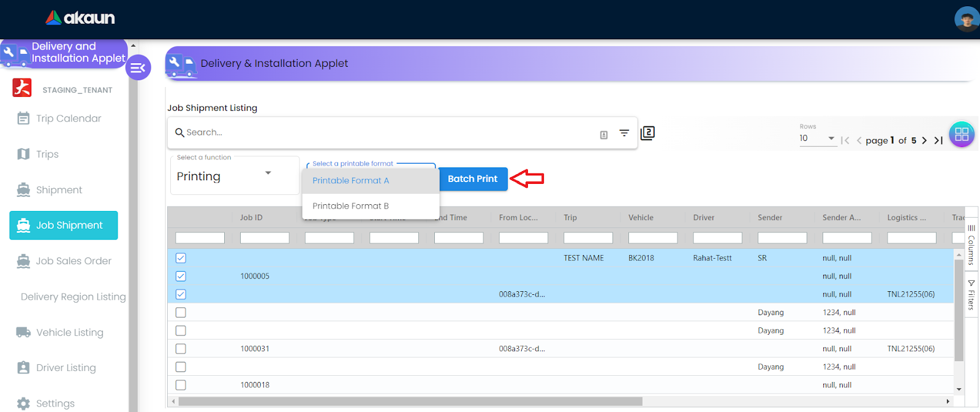Sort by the Logistics column header
The width and height of the screenshot is (980, 412).
click(907, 218)
